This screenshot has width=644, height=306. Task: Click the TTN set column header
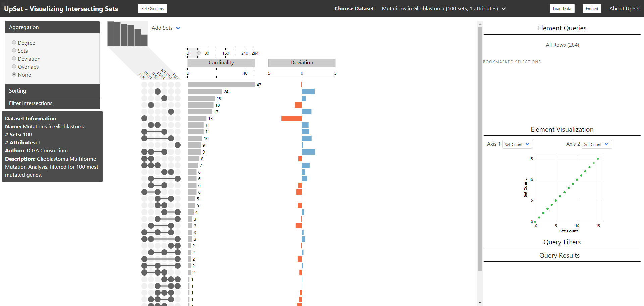(x=141, y=76)
